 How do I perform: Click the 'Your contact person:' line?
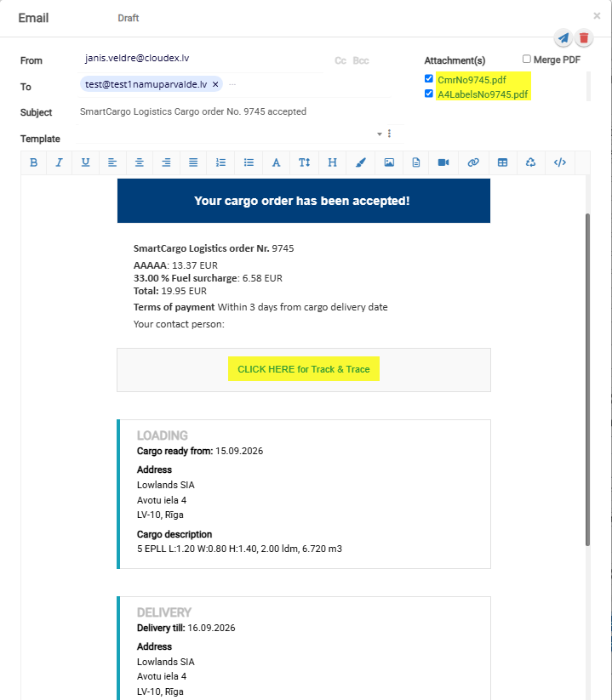[179, 324]
